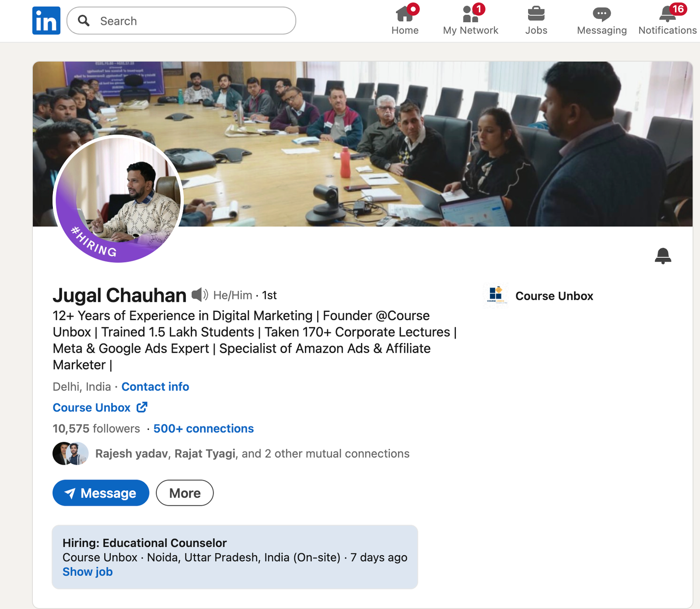The image size is (700, 609).
Task: Open the Notifications bell in navbar
Action: click(x=667, y=14)
